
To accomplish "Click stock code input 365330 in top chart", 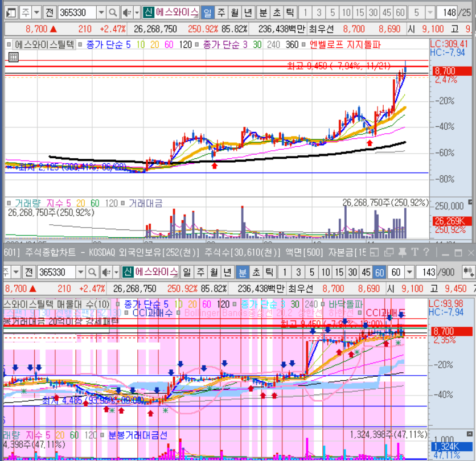I will [77, 13].
